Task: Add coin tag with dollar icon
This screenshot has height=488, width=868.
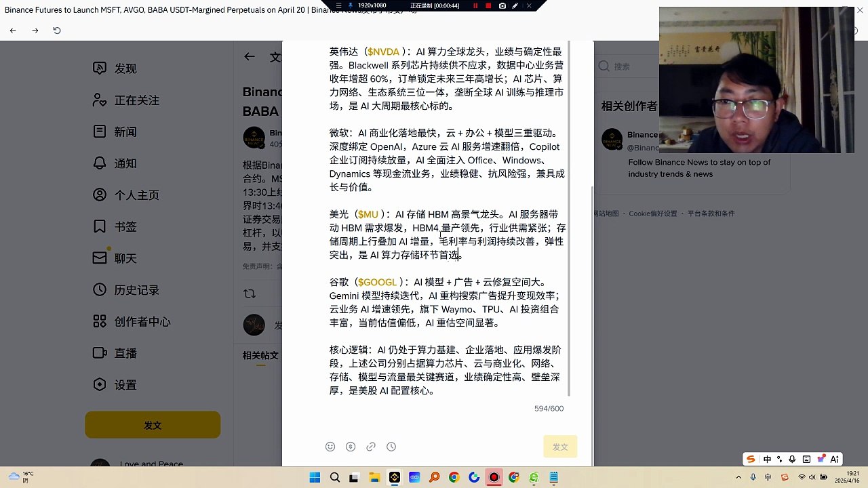Action: coord(351,447)
